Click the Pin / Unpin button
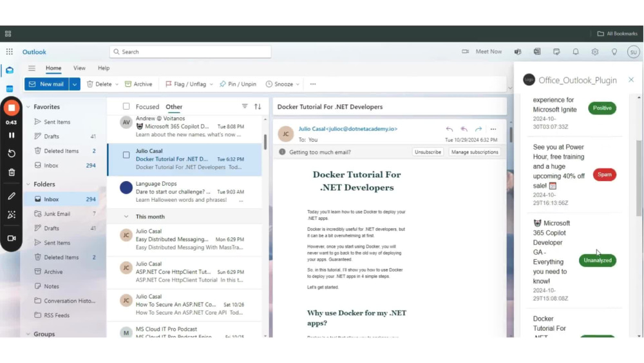 click(238, 84)
